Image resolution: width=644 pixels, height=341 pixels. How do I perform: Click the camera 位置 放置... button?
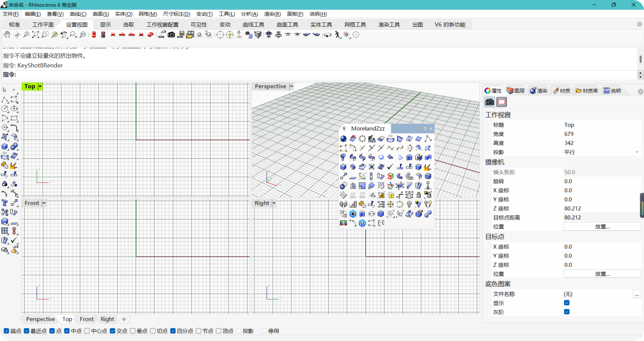602,227
